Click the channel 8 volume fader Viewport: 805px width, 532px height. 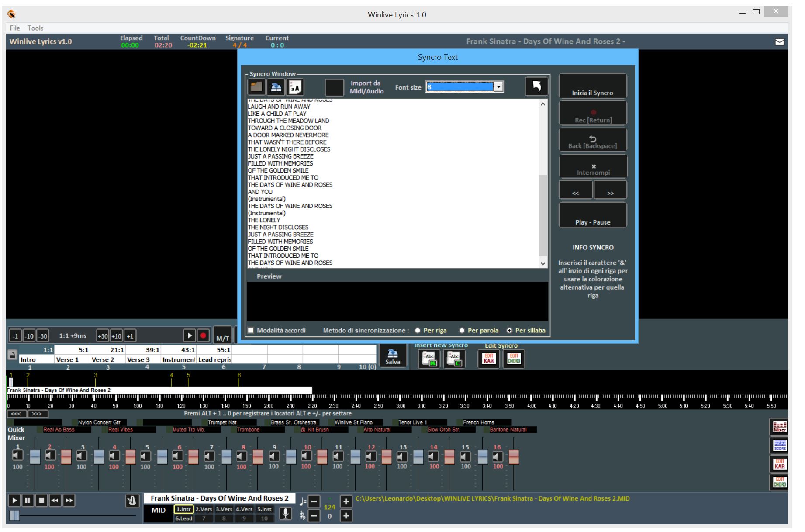coord(258,457)
